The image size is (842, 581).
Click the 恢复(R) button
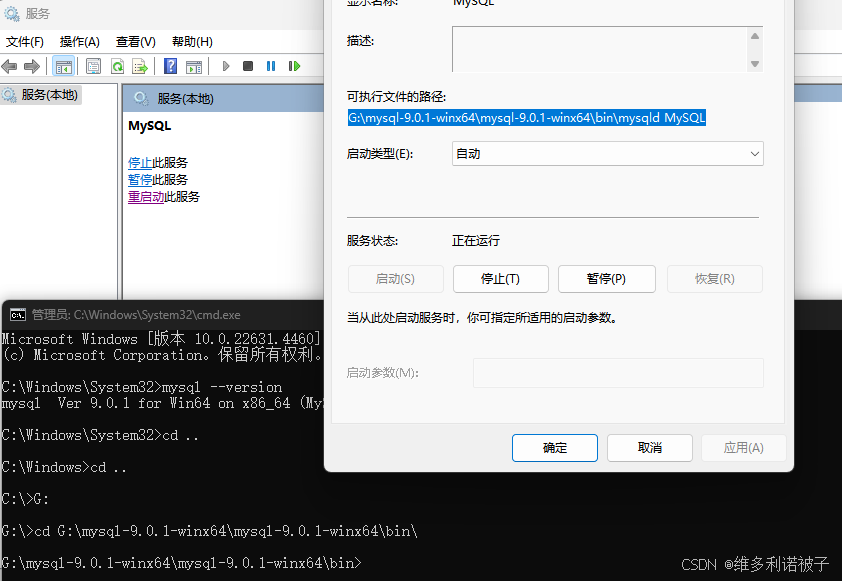pos(714,279)
